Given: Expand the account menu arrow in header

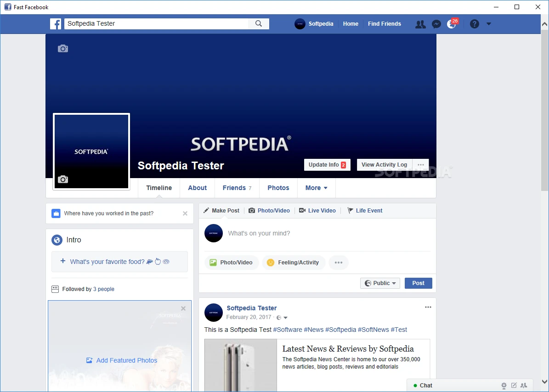Looking at the screenshot, I should (x=489, y=24).
